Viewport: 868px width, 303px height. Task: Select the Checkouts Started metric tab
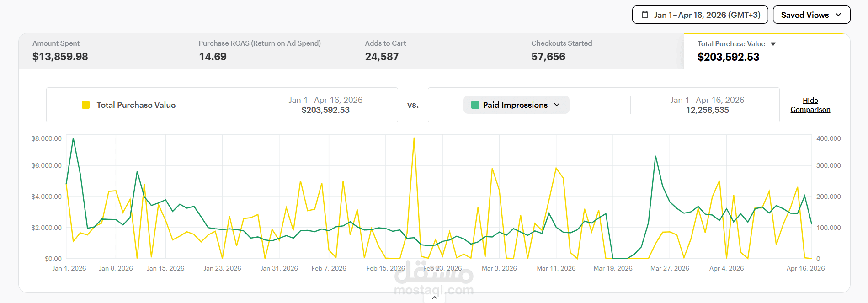click(601, 51)
